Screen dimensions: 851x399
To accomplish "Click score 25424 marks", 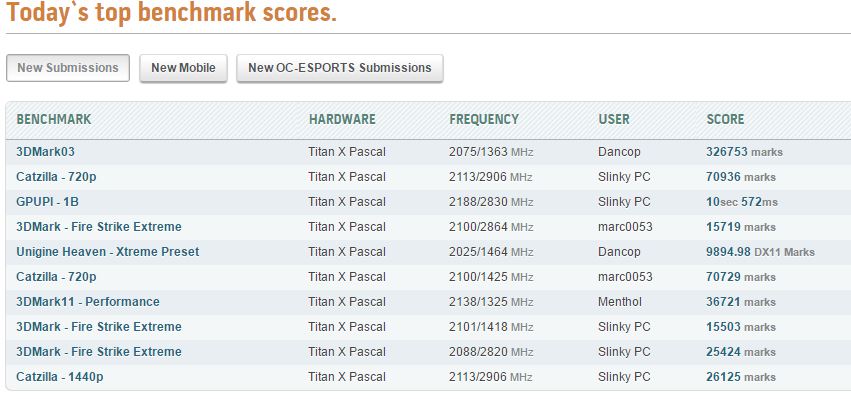I will point(741,352).
